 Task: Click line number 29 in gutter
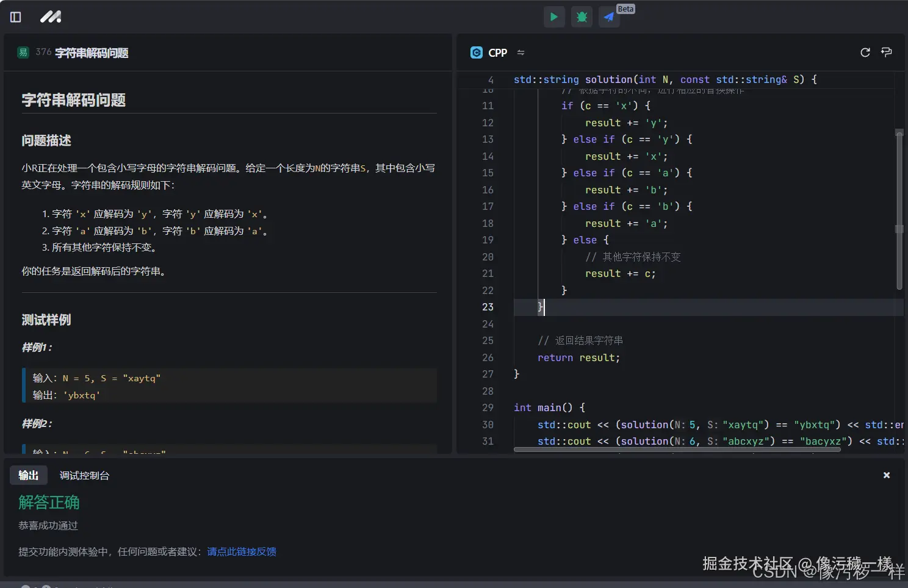(488, 407)
